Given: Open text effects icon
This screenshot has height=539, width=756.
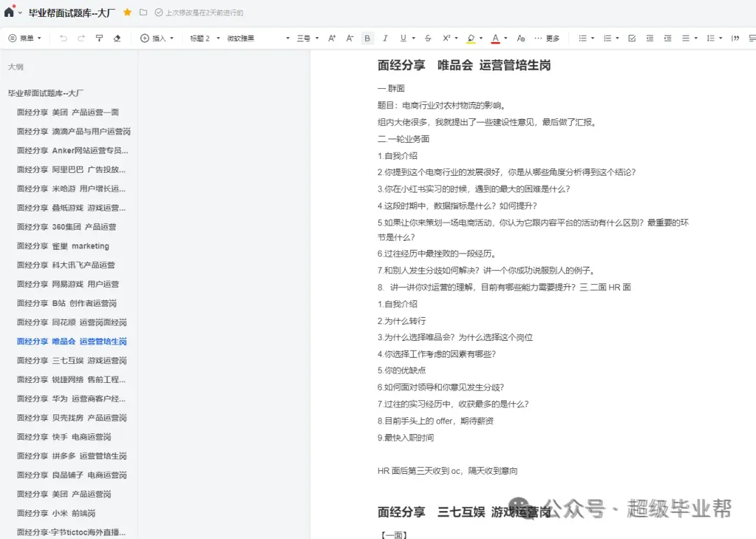Looking at the screenshot, I should click(521, 38).
